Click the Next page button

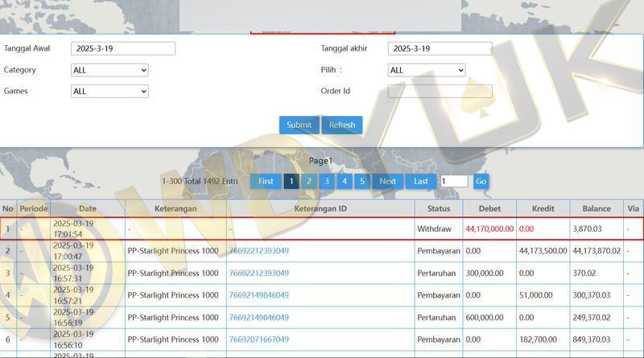pos(388,182)
